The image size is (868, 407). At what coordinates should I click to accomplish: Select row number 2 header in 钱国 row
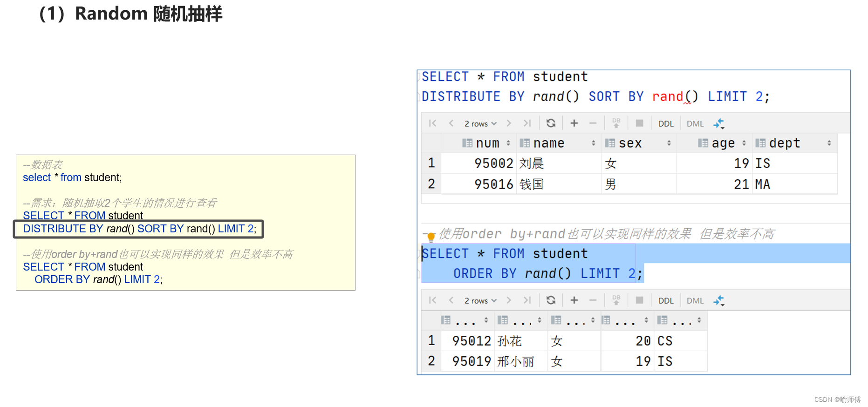click(x=431, y=184)
